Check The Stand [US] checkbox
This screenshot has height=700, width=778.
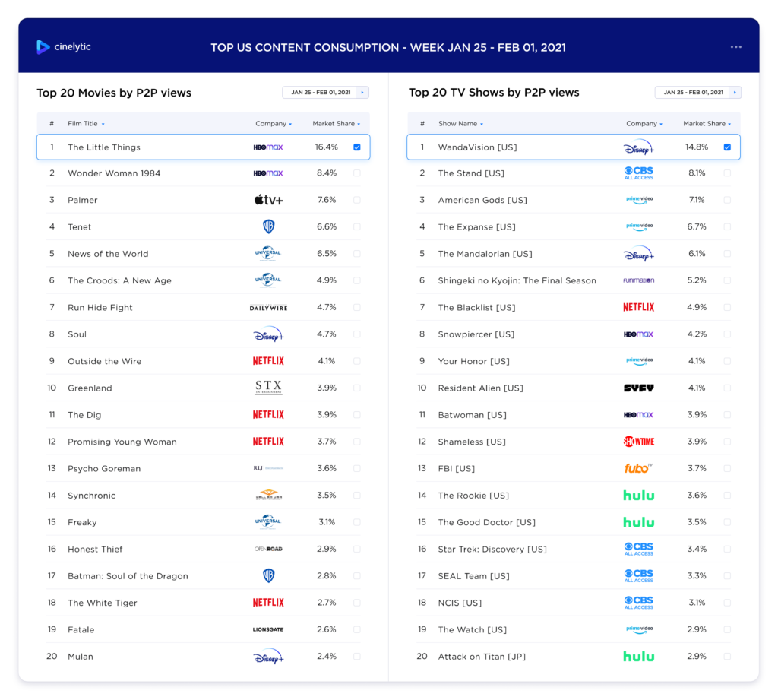tap(727, 173)
